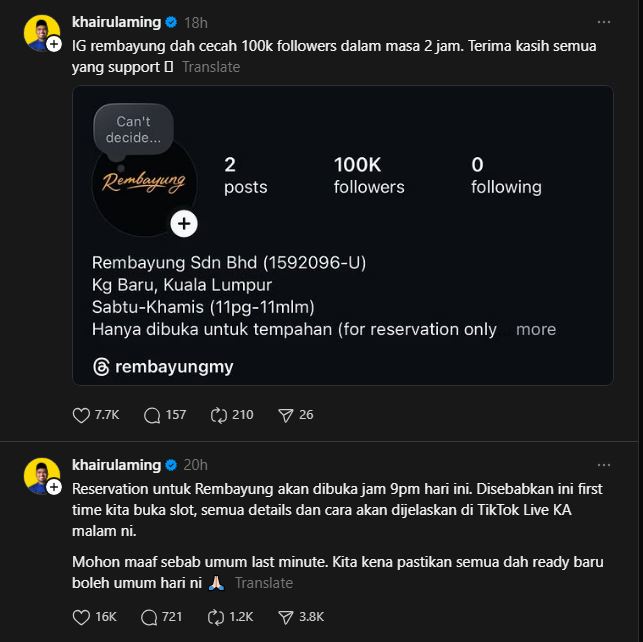Share the first post with 26 shares

tap(285, 414)
